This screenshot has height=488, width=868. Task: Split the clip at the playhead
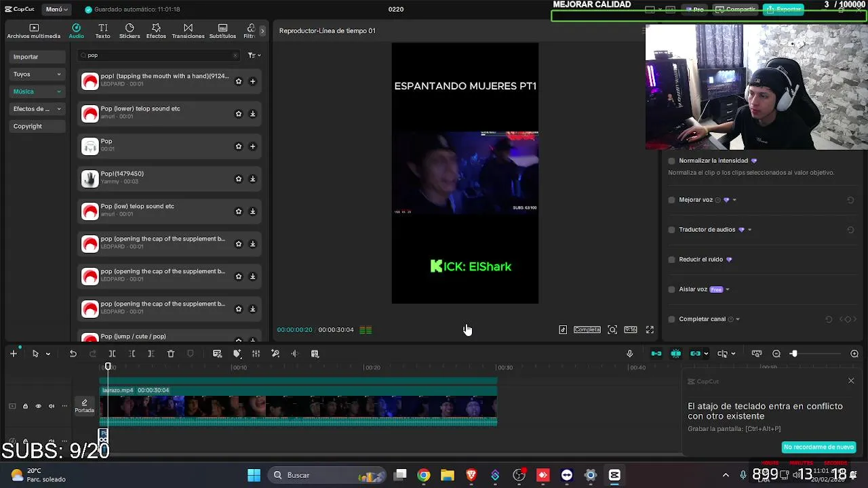113,354
